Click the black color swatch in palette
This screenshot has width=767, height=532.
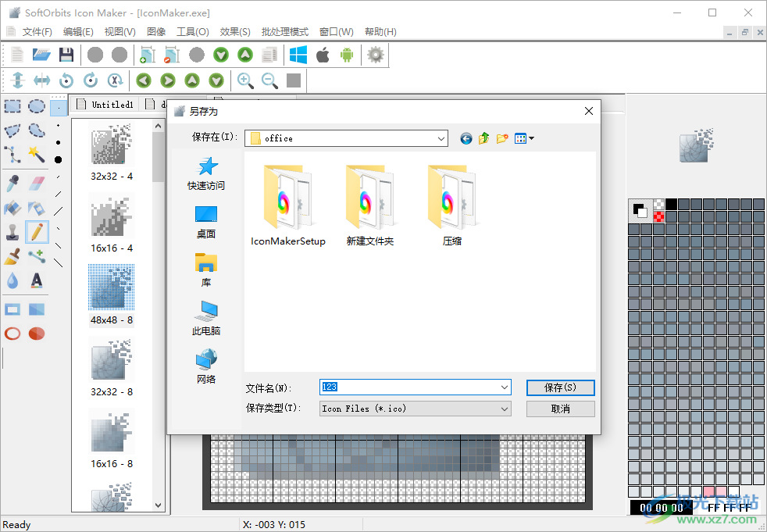coord(671,205)
